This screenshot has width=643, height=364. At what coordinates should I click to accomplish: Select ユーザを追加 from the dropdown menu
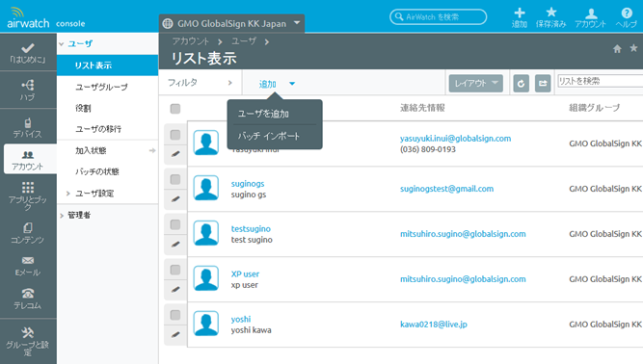pos(263,114)
